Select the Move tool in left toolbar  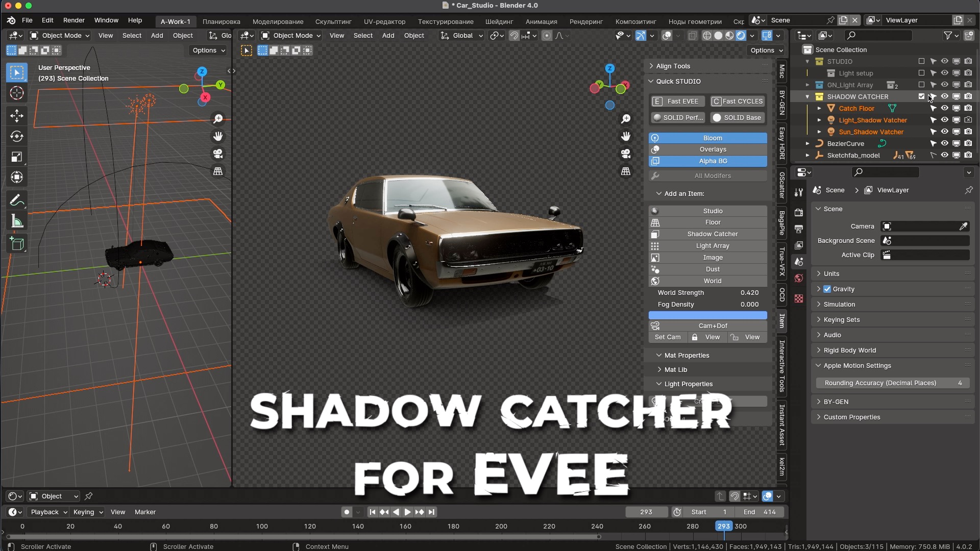(17, 116)
